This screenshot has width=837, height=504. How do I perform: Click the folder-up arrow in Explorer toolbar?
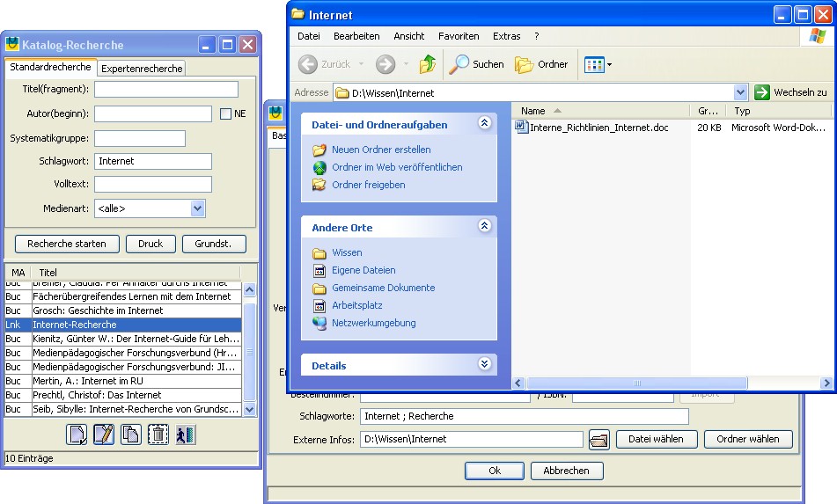428,64
